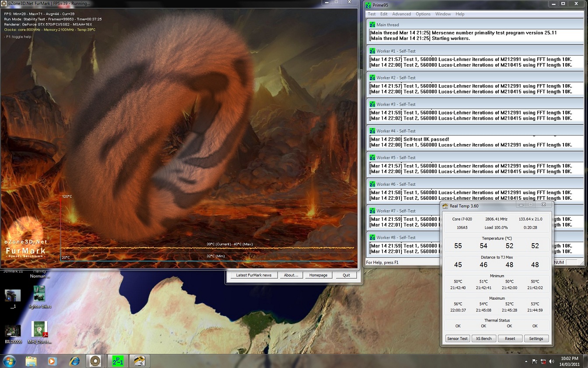Open Settings in Real Temp
Screen dimensions: 588x368
click(x=536, y=338)
